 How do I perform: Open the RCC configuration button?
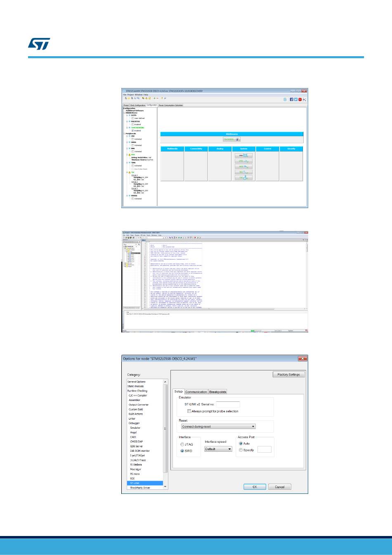(x=243, y=172)
